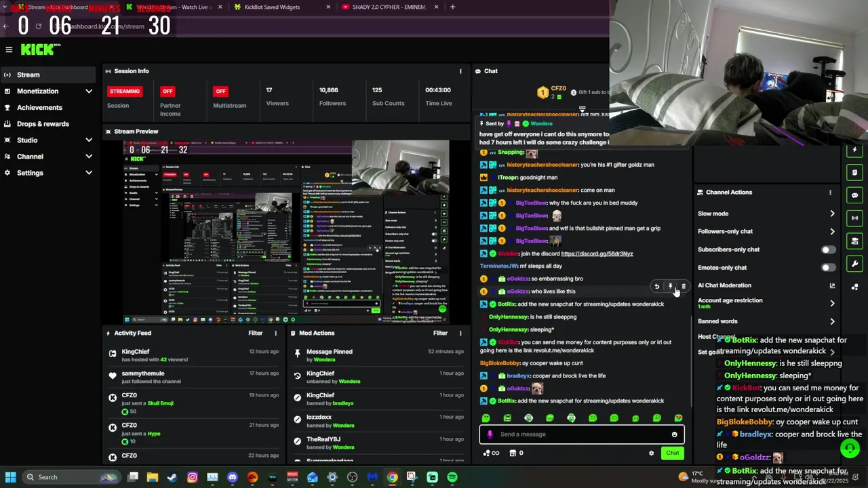Image resolution: width=868 pixels, height=488 pixels.
Task: Open OBS Studio from the taskbar
Action: [x=352, y=477]
